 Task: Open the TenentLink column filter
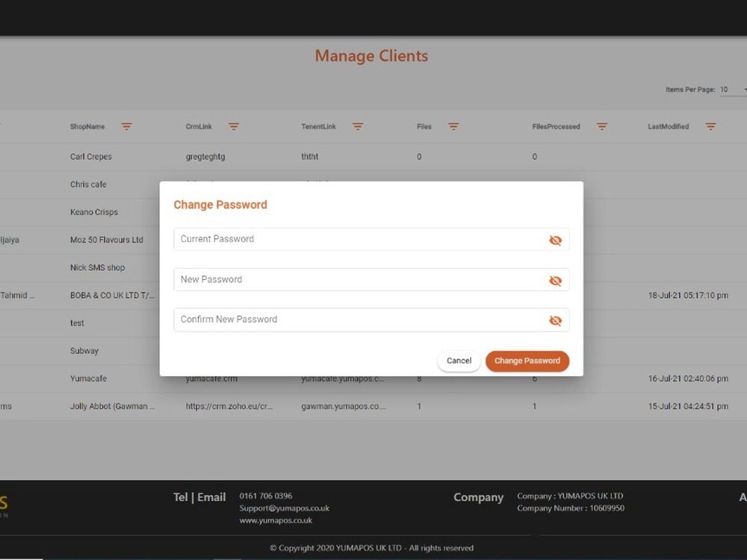[358, 127]
